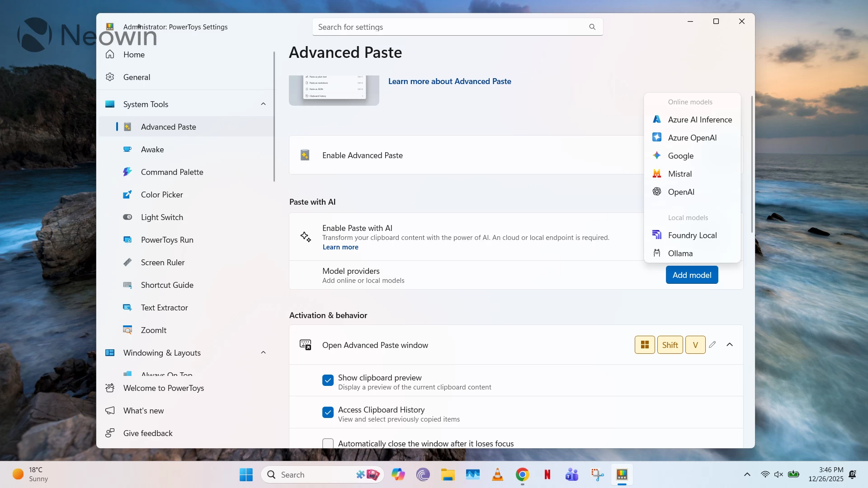This screenshot has height=488, width=868.
Task: Choose Mistral from the online models
Action: 692,174
